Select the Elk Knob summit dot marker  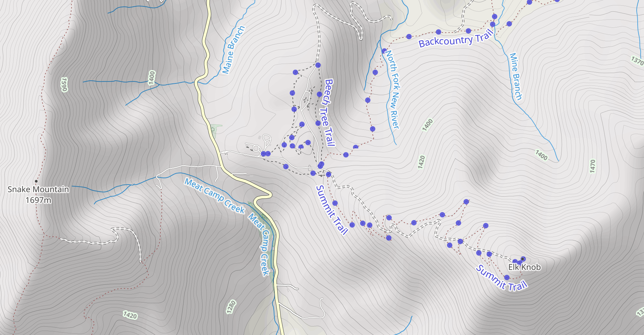(x=523, y=259)
